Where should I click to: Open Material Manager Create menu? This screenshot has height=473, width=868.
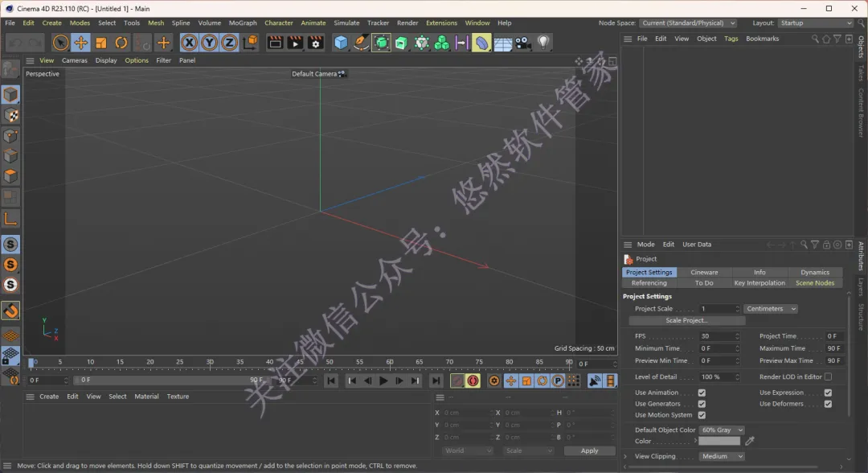49,397
